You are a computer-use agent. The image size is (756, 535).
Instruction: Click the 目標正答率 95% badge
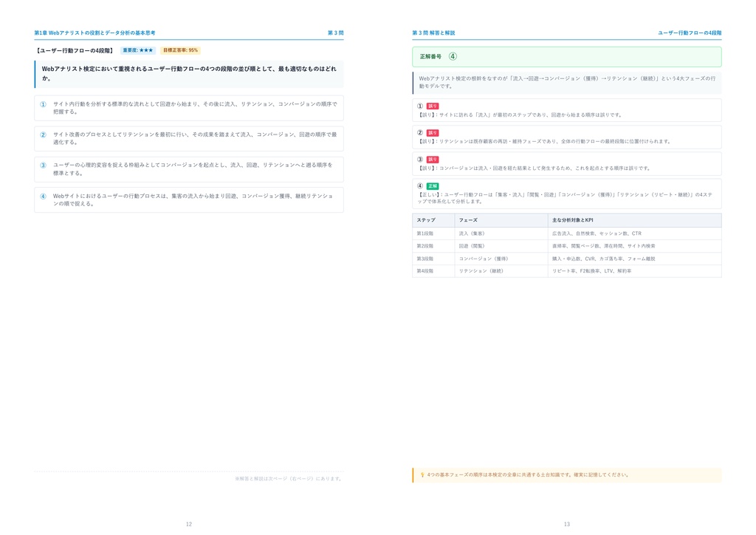[x=180, y=50]
